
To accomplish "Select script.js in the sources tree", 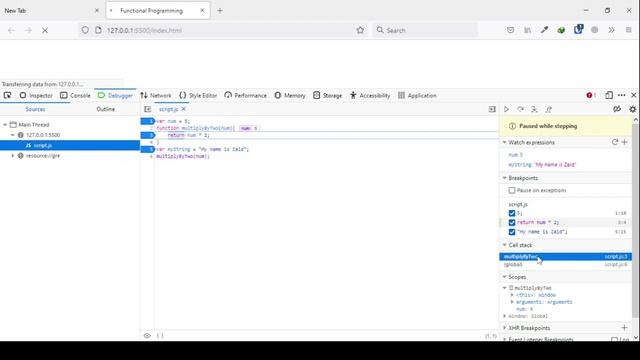I will click(70, 145).
